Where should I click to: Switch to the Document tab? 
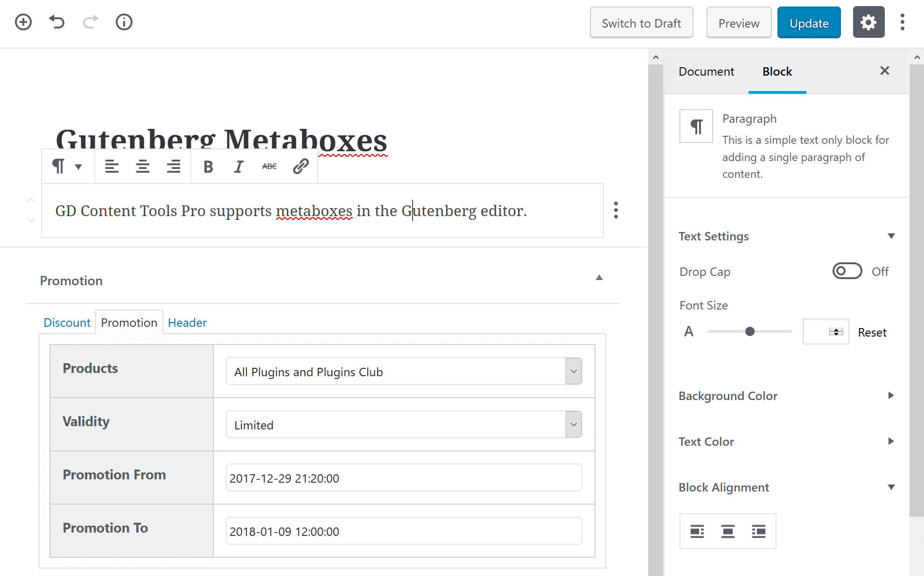pos(706,71)
